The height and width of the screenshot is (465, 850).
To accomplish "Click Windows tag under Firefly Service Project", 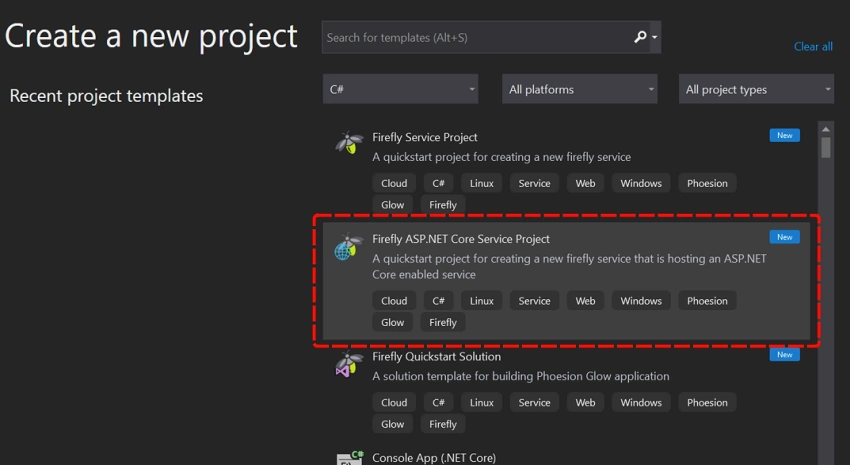I will [x=641, y=183].
